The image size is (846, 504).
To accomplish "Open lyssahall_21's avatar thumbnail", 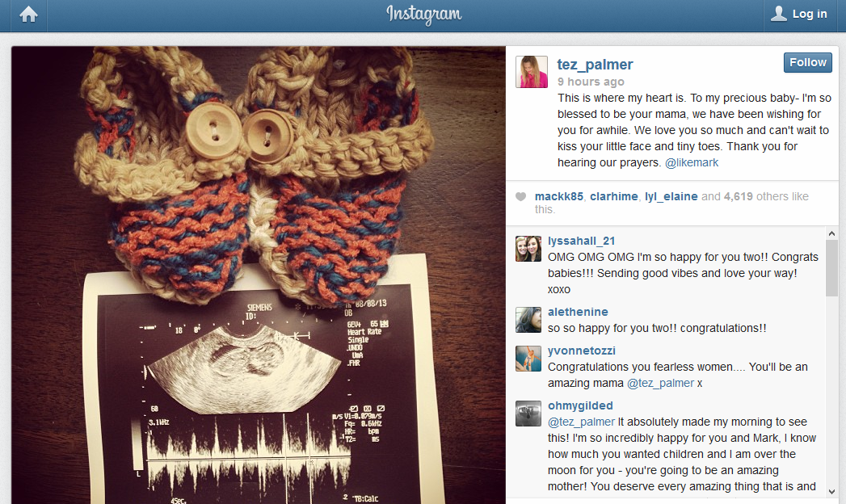I will click(528, 249).
